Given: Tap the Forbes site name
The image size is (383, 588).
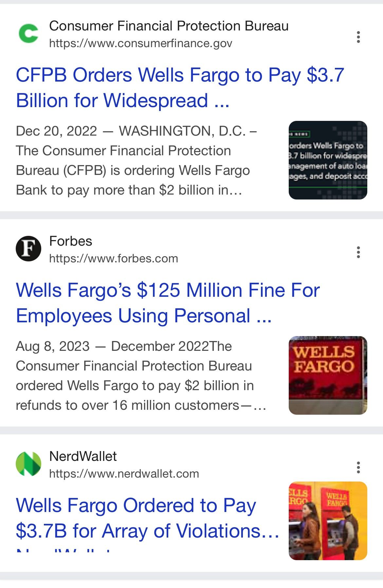Looking at the screenshot, I should [x=71, y=241].
